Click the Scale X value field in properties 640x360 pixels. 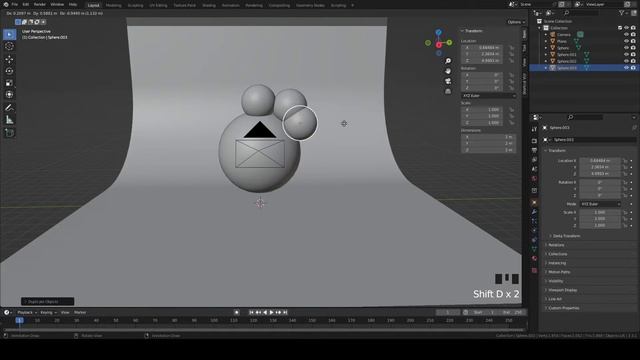tap(600, 212)
